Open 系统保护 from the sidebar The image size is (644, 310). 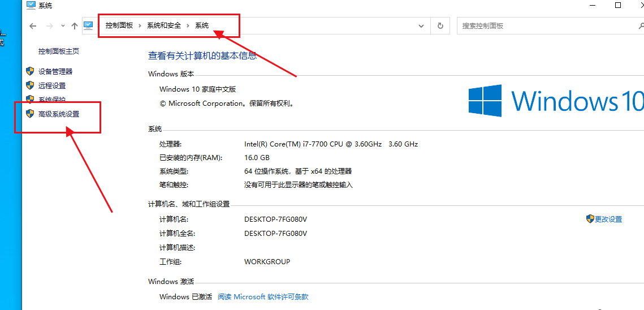tap(52, 100)
